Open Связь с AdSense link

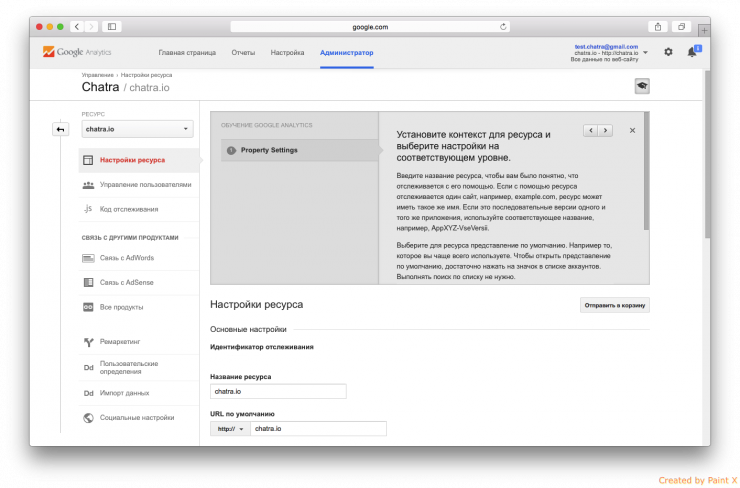[x=126, y=282]
